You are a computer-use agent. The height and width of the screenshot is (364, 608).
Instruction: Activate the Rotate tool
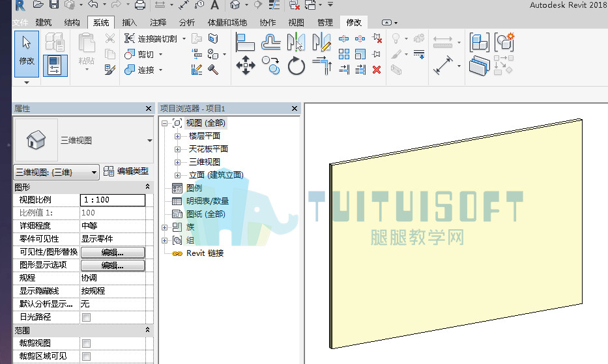point(297,65)
